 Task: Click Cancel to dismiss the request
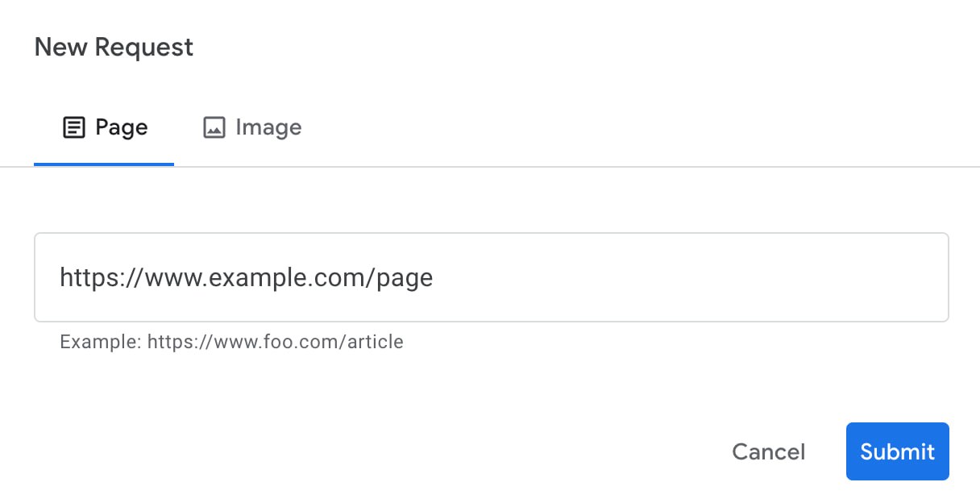[x=768, y=451]
